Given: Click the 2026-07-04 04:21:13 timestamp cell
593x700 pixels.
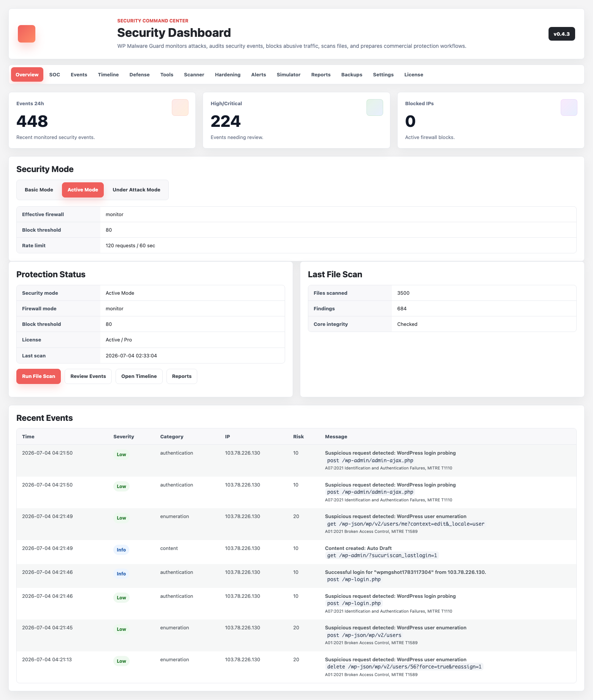Looking at the screenshot, I should (47, 660).
